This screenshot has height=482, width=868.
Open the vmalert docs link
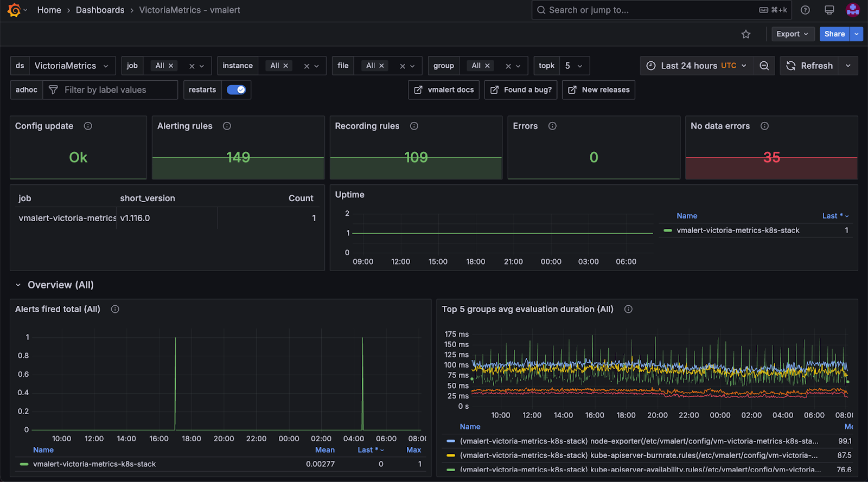(x=444, y=90)
